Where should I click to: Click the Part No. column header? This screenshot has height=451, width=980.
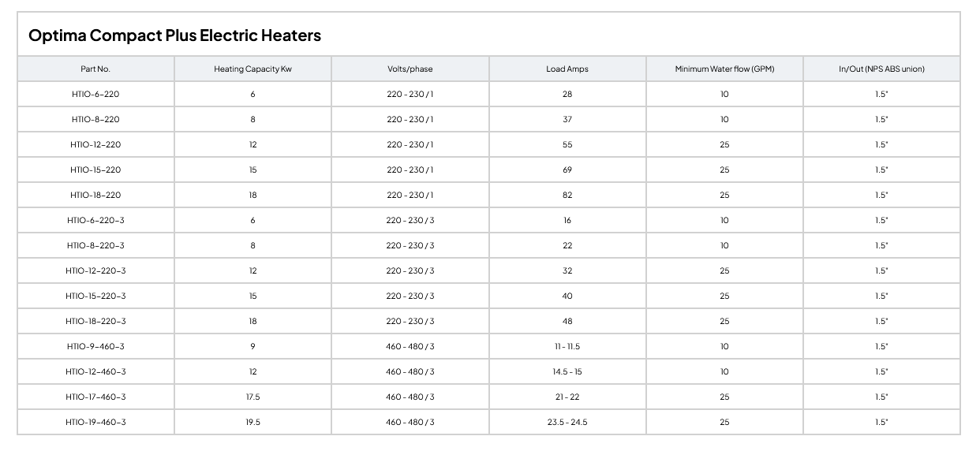(x=95, y=69)
